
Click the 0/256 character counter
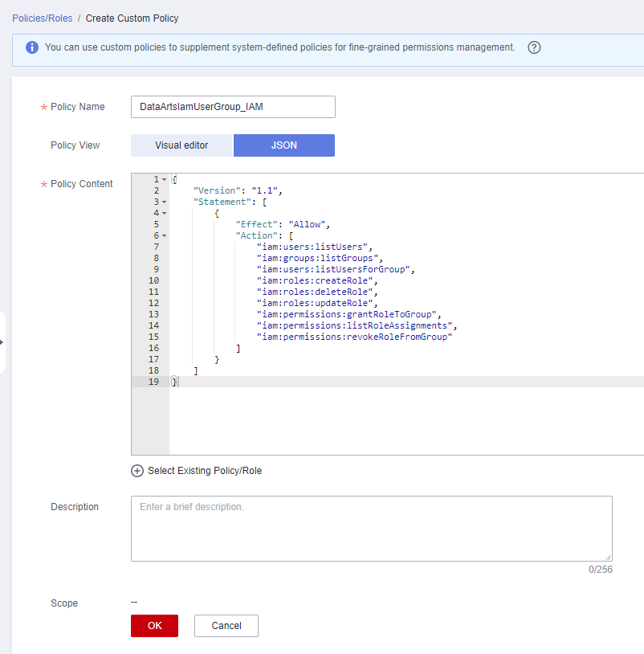click(x=600, y=570)
